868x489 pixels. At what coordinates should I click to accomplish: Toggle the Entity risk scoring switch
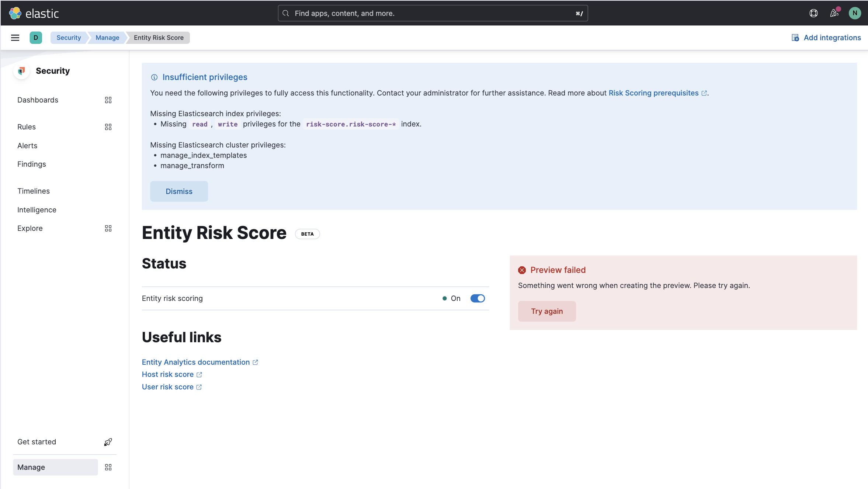[478, 298]
